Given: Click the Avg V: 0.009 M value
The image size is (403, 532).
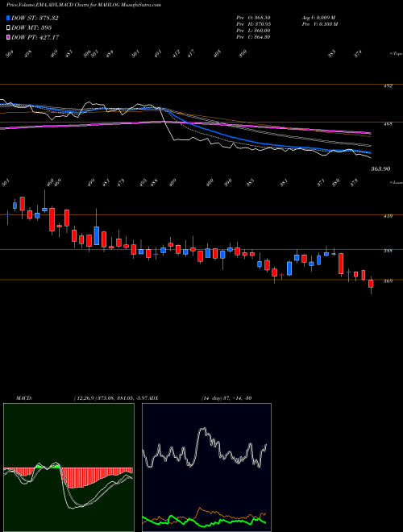Looking at the screenshot, I should [x=318, y=17].
